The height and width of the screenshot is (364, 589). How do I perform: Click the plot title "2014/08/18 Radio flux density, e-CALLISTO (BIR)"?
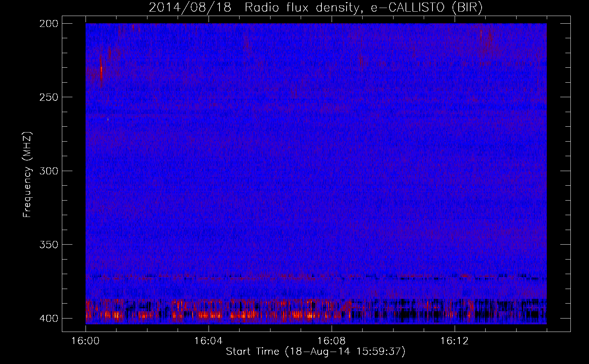(316, 8)
